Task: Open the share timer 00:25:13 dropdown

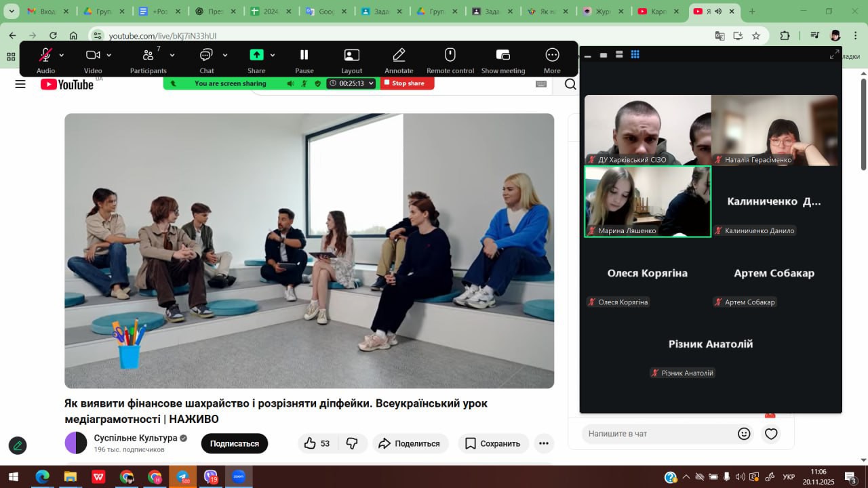Action: [x=351, y=83]
